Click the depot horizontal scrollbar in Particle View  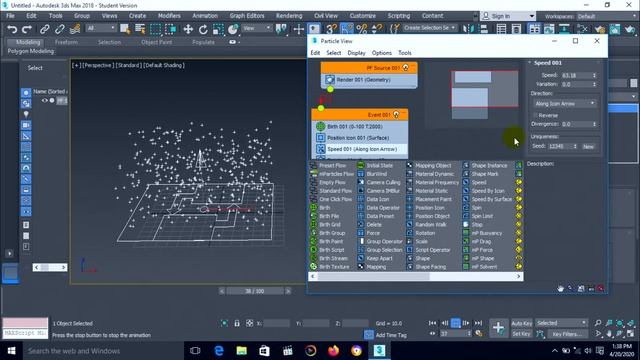416,276
